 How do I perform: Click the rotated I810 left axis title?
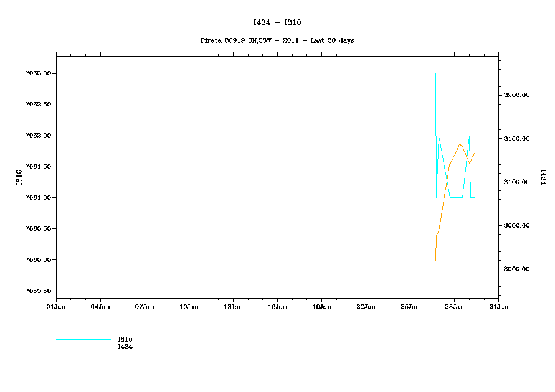20,177
